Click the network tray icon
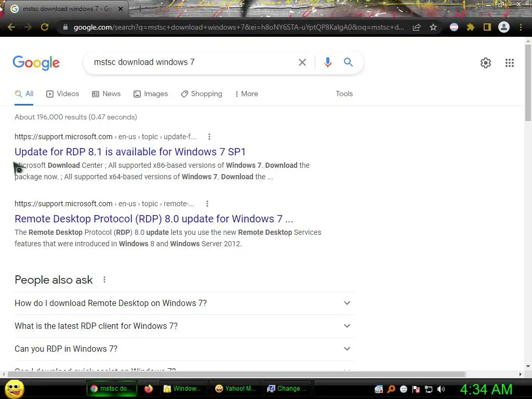 pos(429,389)
